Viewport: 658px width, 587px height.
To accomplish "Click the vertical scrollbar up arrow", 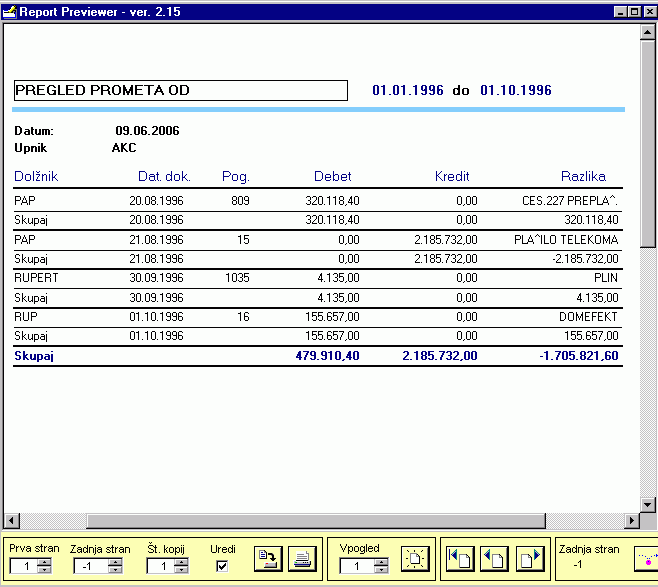I will [x=648, y=32].
